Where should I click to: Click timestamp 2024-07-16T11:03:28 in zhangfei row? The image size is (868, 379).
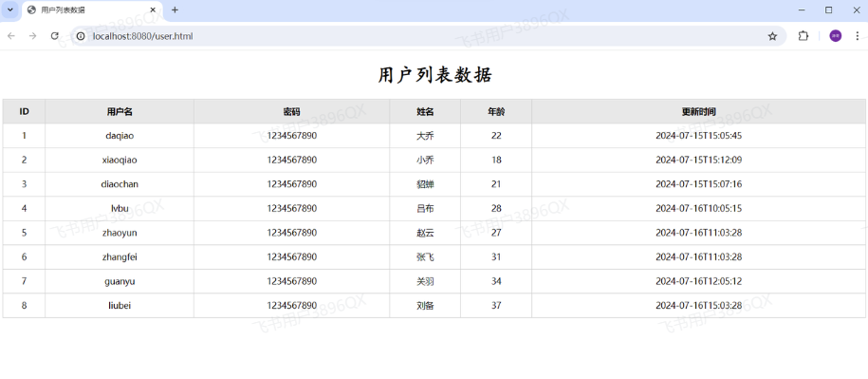(x=698, y=257)
